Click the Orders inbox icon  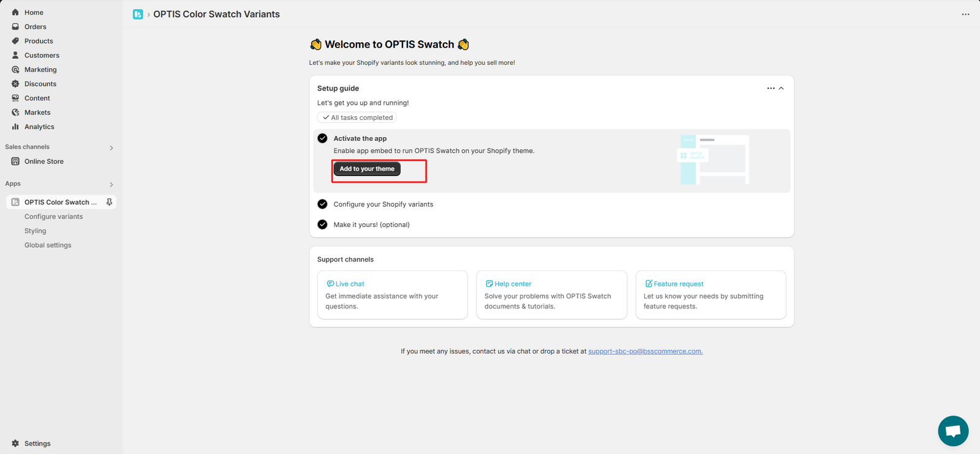[x=15, y=27]
